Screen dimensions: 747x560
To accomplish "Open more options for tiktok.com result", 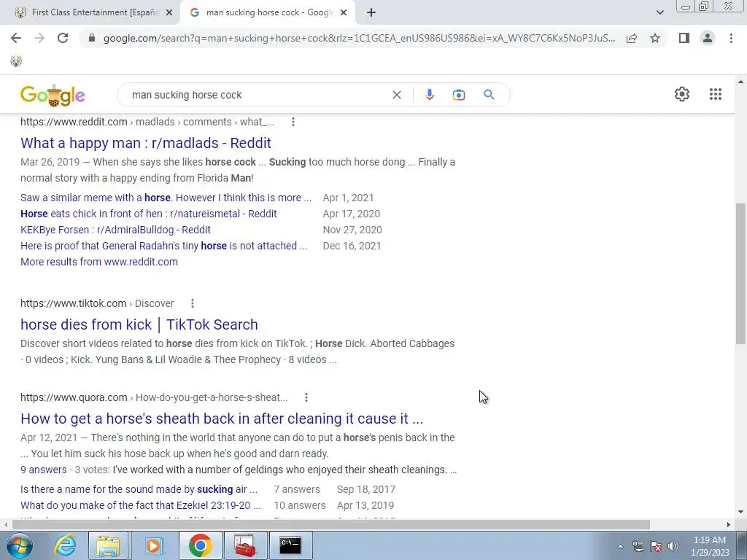I will 193,303.
